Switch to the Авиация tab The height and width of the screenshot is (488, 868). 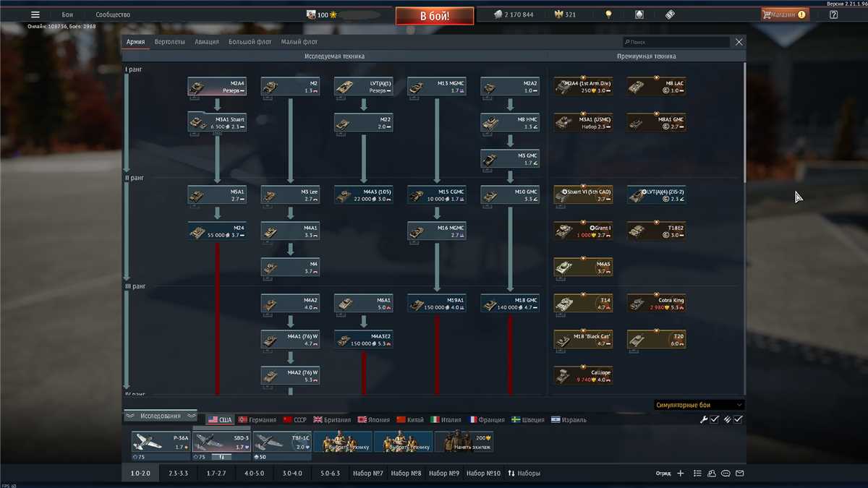(x=207, y=42)
